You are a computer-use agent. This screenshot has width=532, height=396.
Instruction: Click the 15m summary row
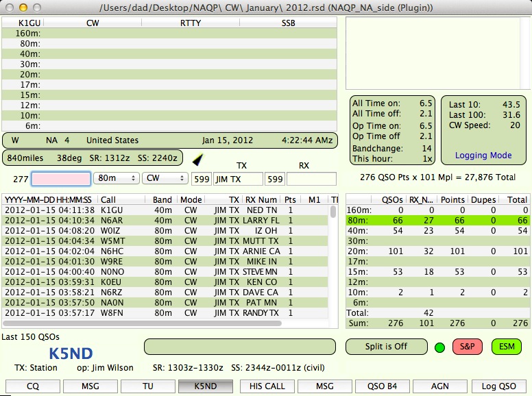(x=437, y=271)
